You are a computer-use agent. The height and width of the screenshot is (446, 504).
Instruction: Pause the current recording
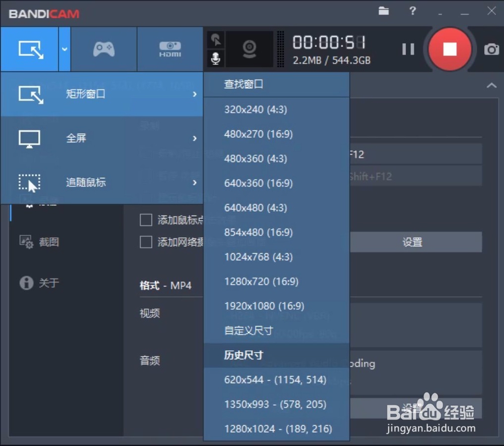[x=408, y=49]
